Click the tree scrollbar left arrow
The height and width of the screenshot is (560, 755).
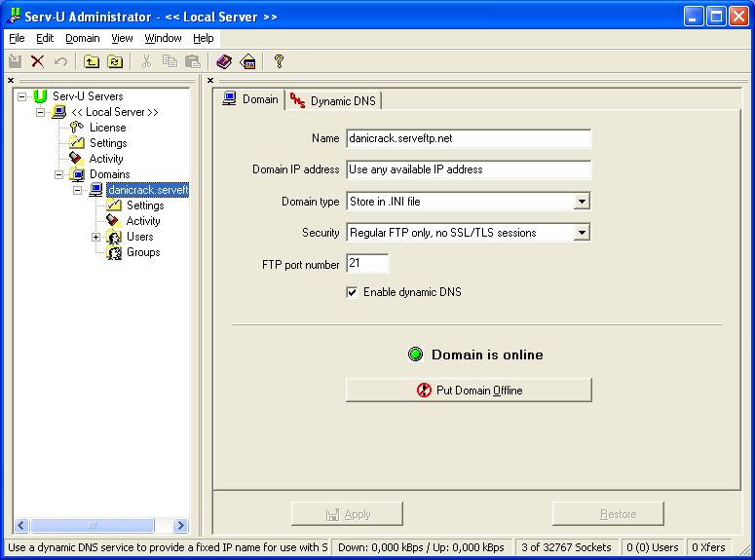click(21, 525)
